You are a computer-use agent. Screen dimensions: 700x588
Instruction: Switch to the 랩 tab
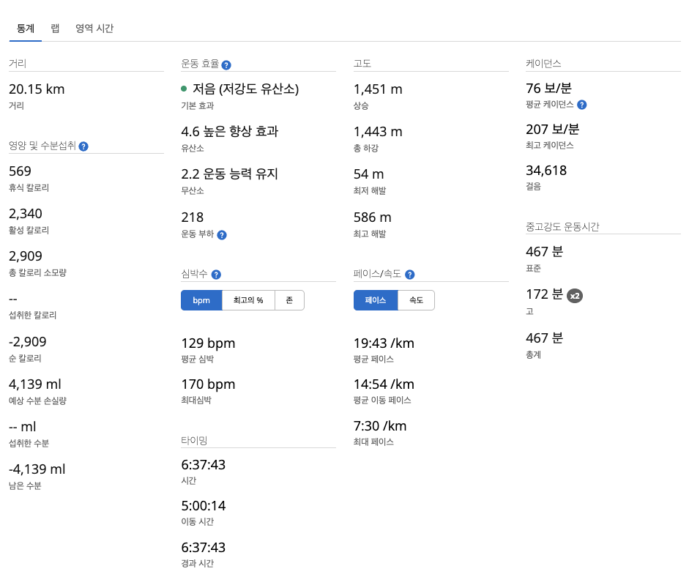[55, 29]
